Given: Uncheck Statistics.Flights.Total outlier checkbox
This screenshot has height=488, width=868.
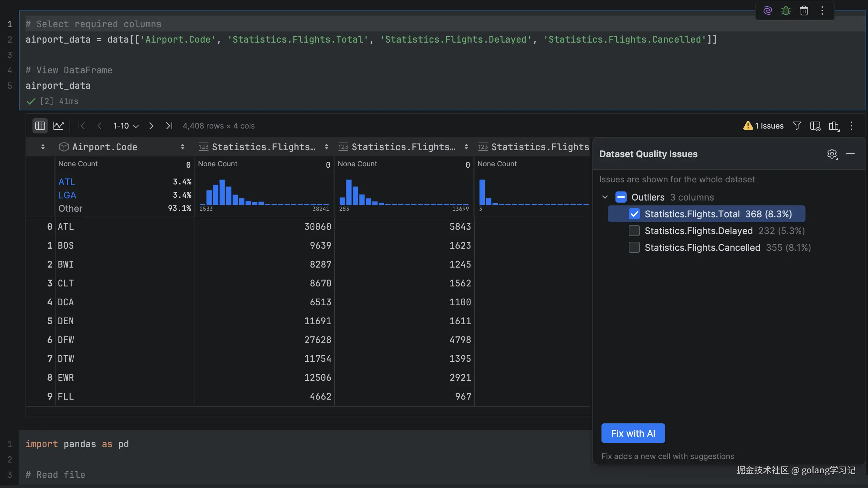Looking at the screenshot, I should pyautogui.click(x=634, y=214).
